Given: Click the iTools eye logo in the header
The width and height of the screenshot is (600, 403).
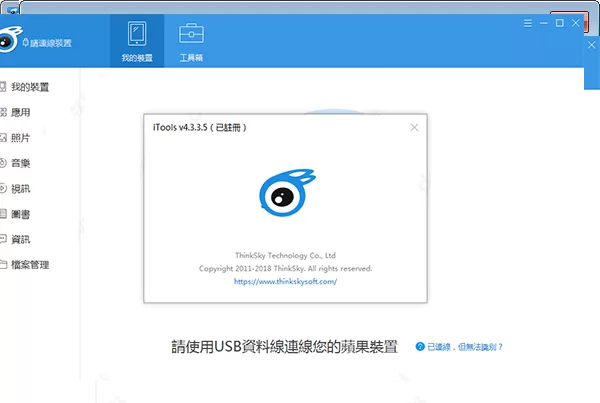Looking at the screenshot, I should click(x=9, y=39).
